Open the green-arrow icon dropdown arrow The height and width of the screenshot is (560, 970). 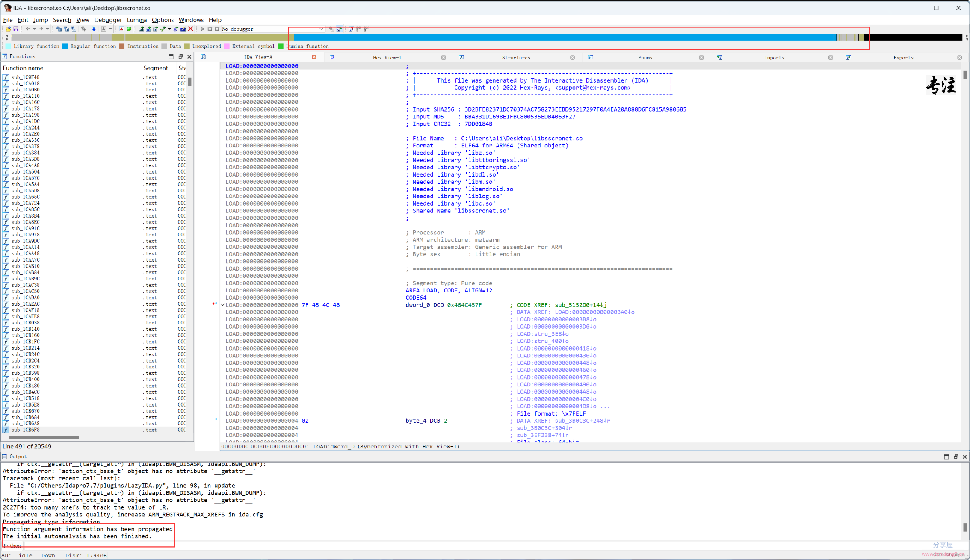point(169,29)
